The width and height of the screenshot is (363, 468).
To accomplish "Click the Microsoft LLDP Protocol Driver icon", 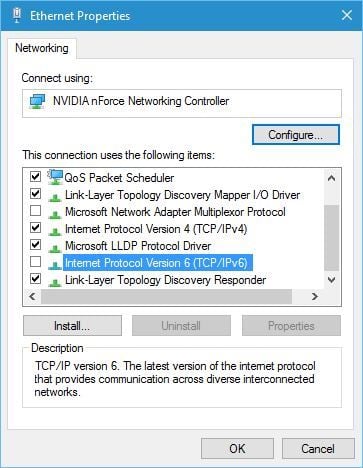I will [x=55, y=247].
